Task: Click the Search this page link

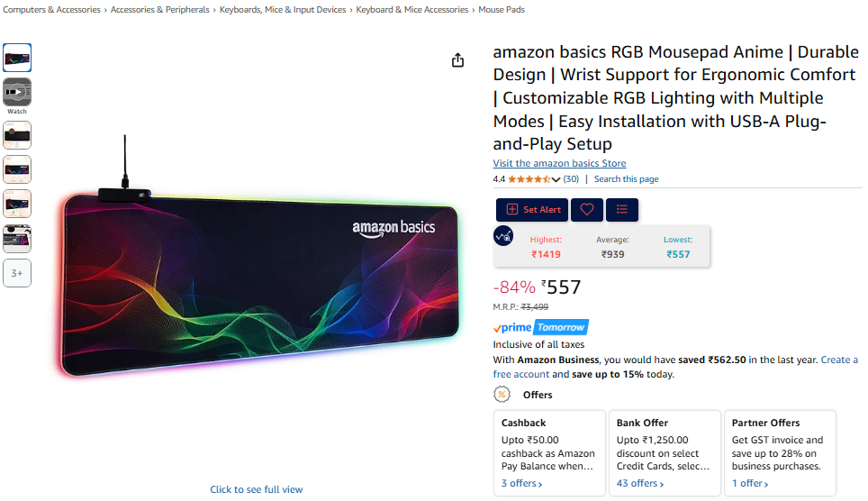Action: point(626,179)
